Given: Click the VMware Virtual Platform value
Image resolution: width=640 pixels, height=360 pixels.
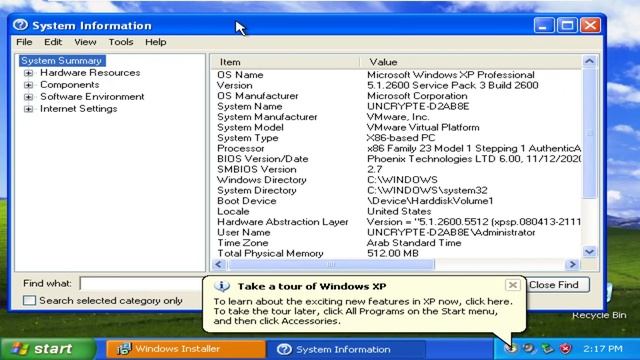Looking at the screenshot, I should (423, 128).
